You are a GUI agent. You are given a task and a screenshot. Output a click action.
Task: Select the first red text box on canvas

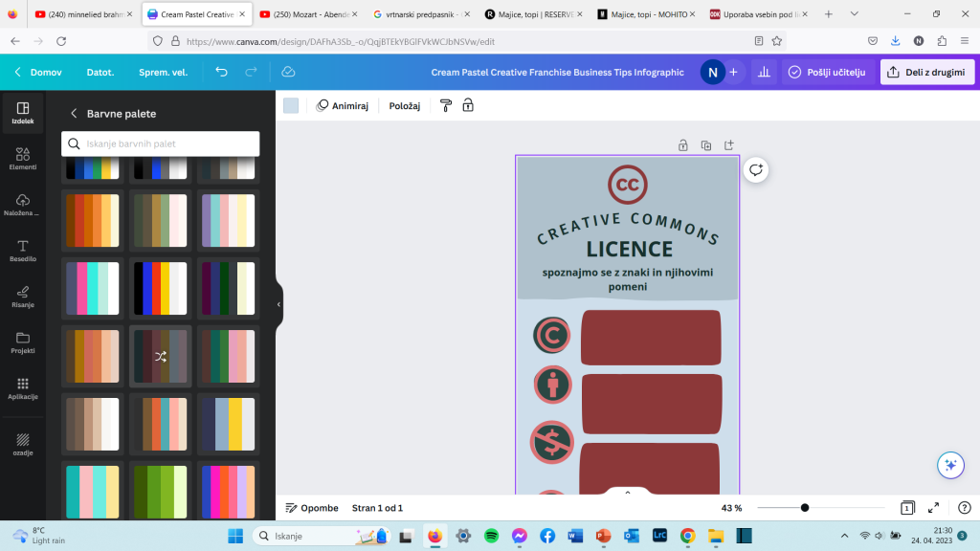click(651, 338)
